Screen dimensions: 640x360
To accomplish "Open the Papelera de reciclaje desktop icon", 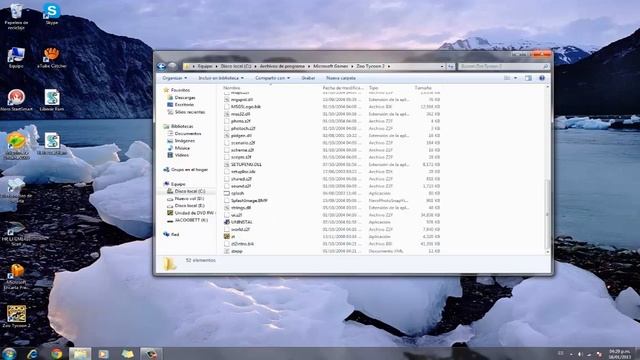I will pyautogui.click(x=16, y=17).
